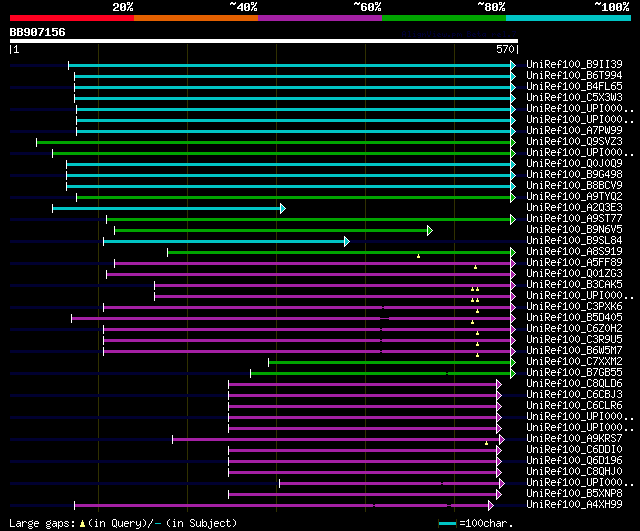Click the purple arrowhead ending the B5XNP8 alignment
The image size is (640, 531).
[x=499, y=495]
